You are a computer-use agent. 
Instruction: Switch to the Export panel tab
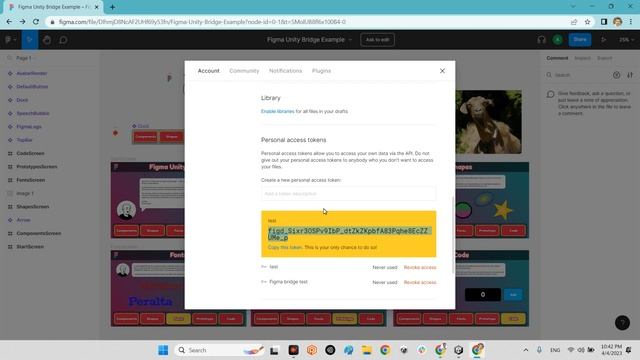tap(604, 58)
